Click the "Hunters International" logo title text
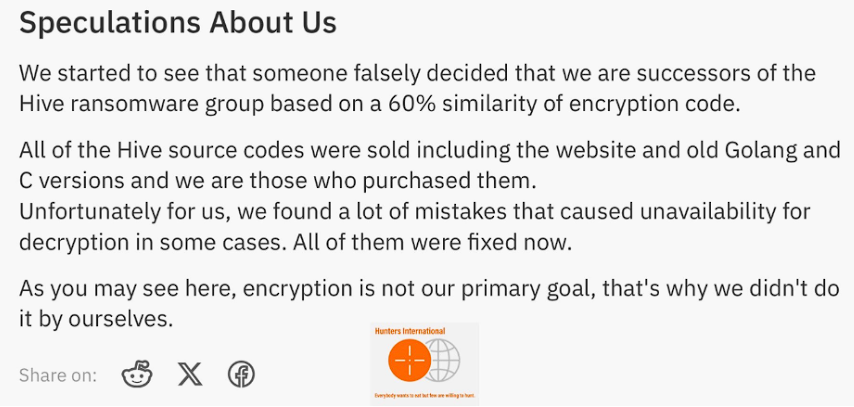 (409, 331)
